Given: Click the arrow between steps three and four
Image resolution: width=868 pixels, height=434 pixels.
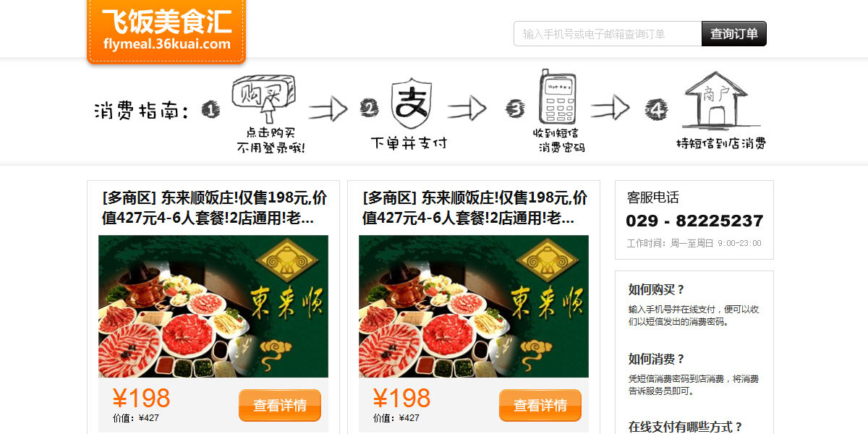Looking at the screenshot, I should [x=610, y=109].
